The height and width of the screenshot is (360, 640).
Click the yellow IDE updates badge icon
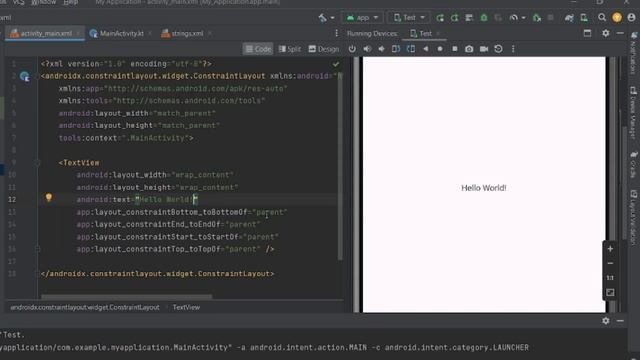(x=617, y=17)
